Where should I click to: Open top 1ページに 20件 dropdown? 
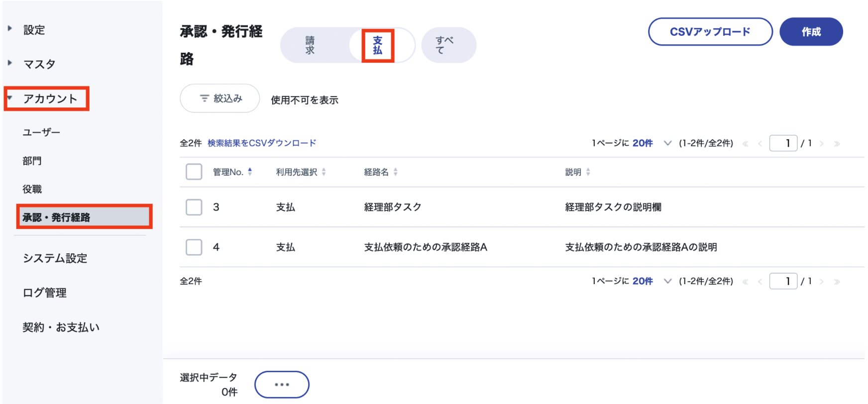[x=652, y=143]
